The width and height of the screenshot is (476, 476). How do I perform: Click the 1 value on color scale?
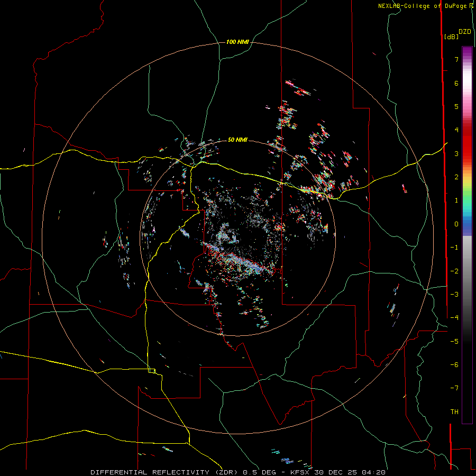[456, 200]
